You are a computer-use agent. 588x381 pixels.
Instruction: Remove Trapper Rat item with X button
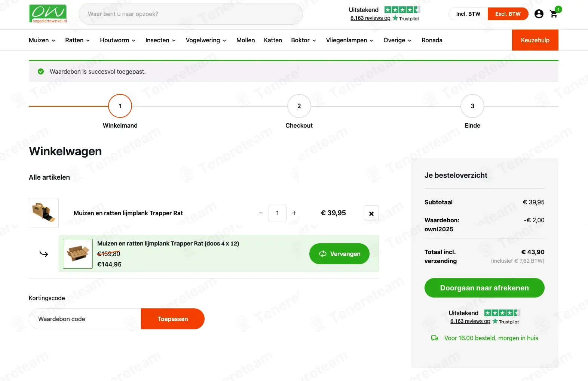[371, 213]
